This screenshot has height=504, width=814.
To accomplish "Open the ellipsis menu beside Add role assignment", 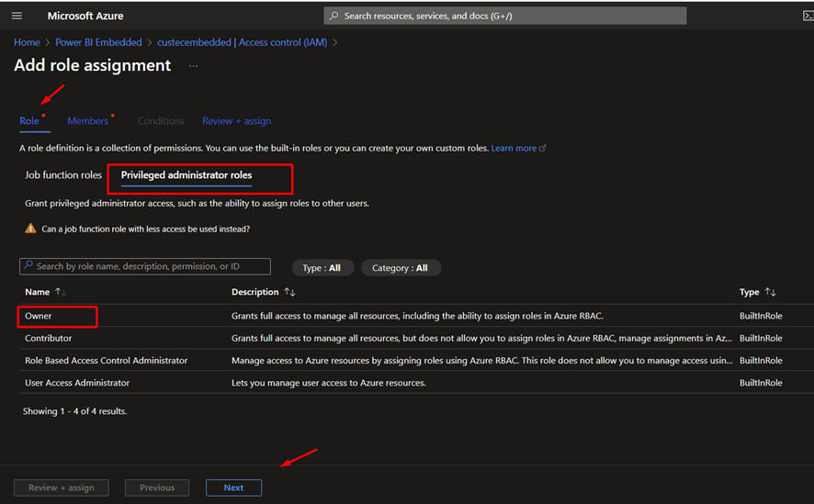I will pos(193,66).
